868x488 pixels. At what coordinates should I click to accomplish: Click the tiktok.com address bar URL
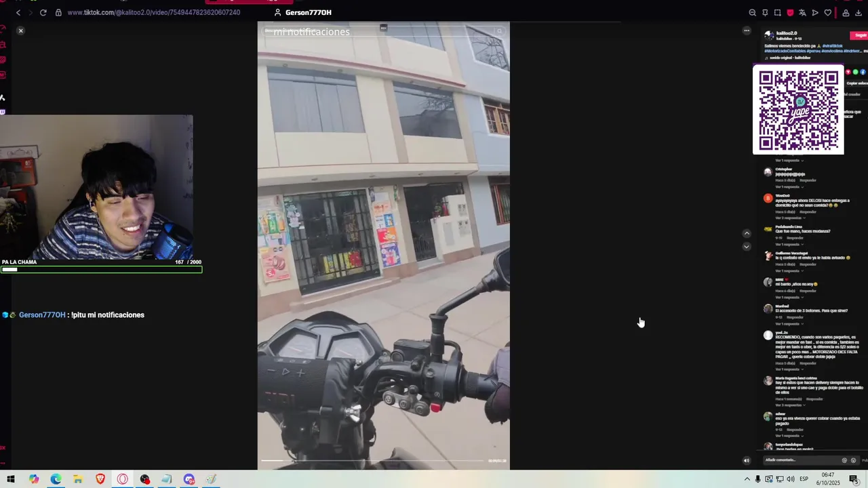[x=153, y=13]
